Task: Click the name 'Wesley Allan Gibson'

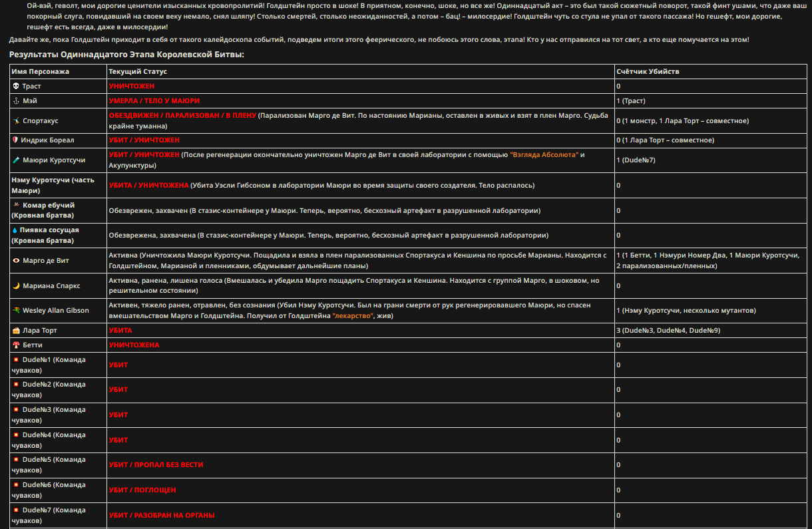Action: (x=56, y=311)
